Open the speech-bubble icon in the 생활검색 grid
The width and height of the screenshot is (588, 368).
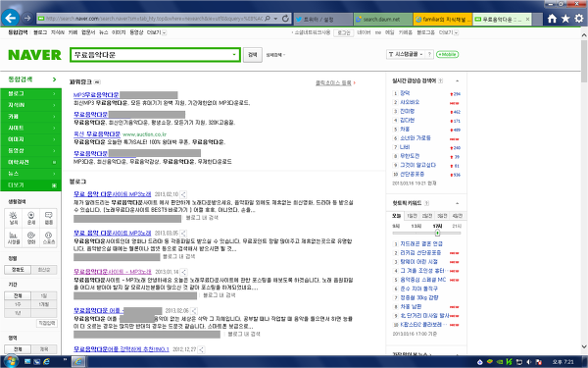(49, 218)
